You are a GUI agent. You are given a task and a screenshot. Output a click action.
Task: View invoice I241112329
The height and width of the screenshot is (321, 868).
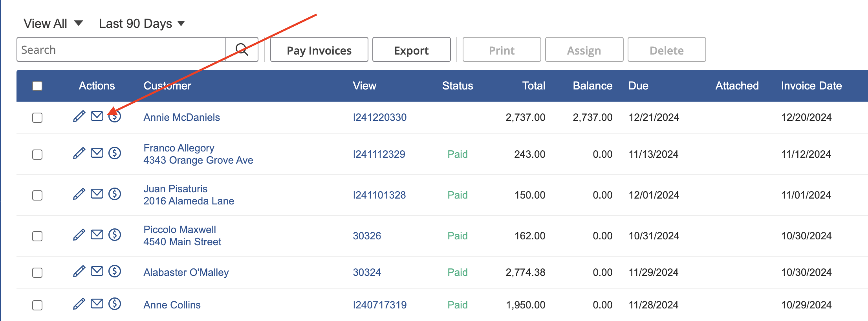[x=379, y=154]
